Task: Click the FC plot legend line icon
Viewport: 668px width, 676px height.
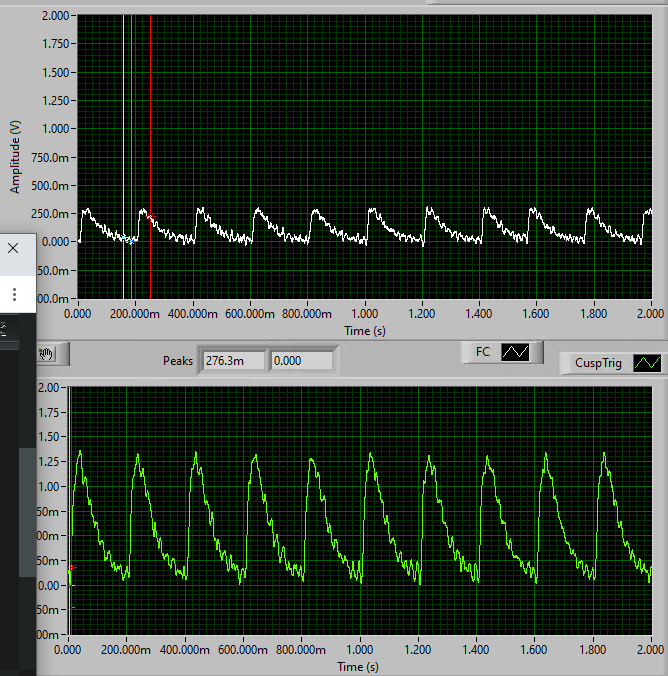Action: click(x=516, y=352)
